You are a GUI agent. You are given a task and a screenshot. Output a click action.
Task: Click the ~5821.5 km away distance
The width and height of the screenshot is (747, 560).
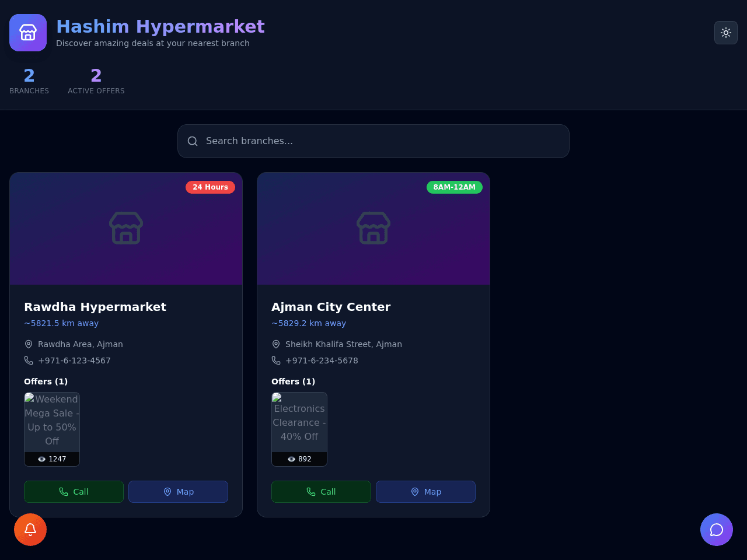(61, 323)
